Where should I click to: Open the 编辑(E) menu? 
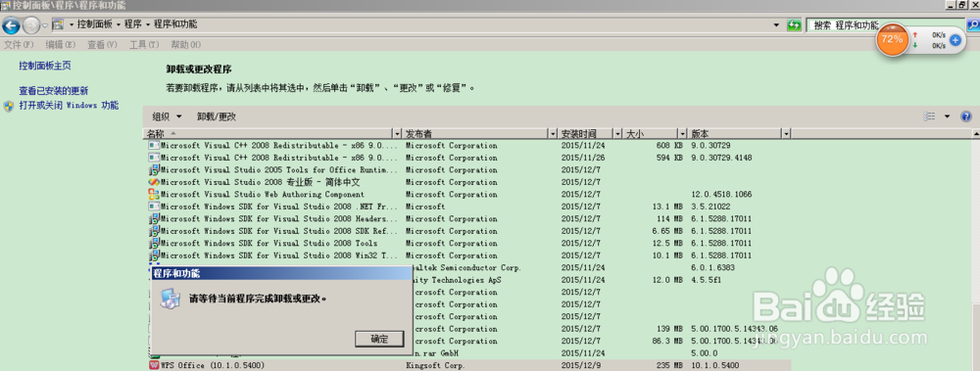click(x=61, y=45)
